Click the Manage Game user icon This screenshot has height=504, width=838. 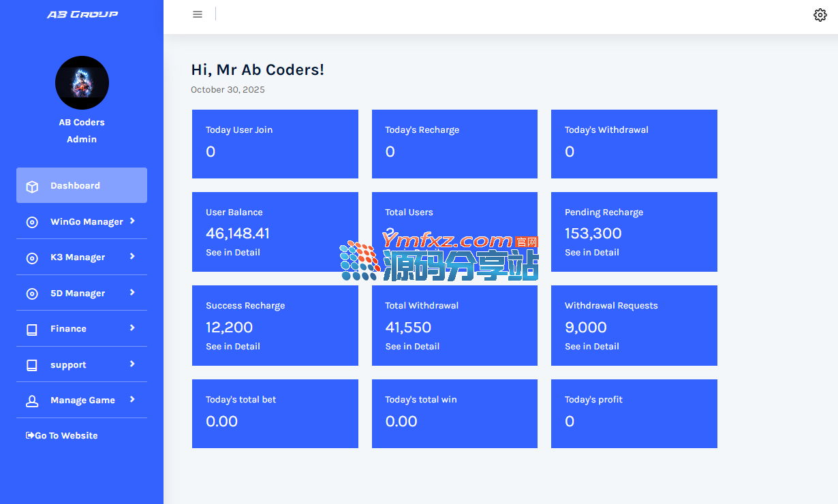(32, 401)
